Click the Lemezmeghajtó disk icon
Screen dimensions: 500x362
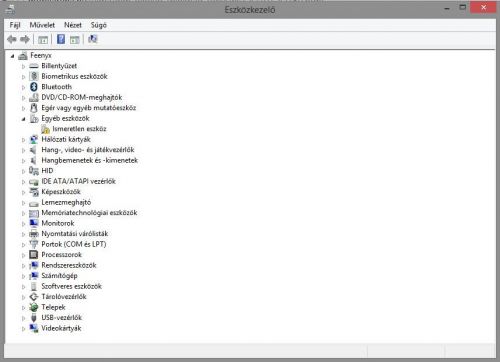coord(34,203)
